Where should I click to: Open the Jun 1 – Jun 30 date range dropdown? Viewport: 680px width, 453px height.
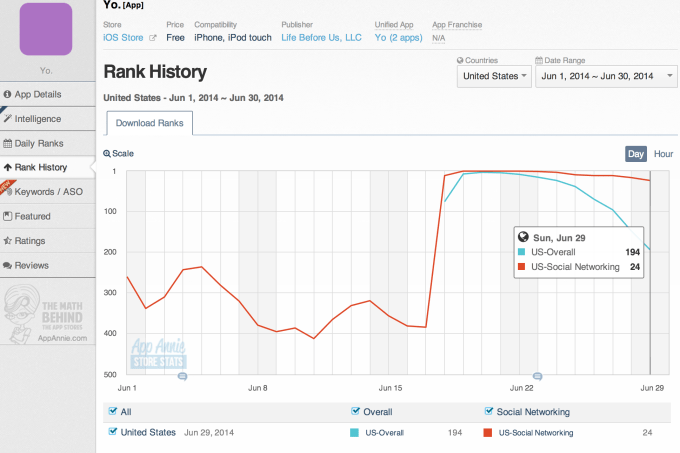pyautogui.click(x=606, y=76)
